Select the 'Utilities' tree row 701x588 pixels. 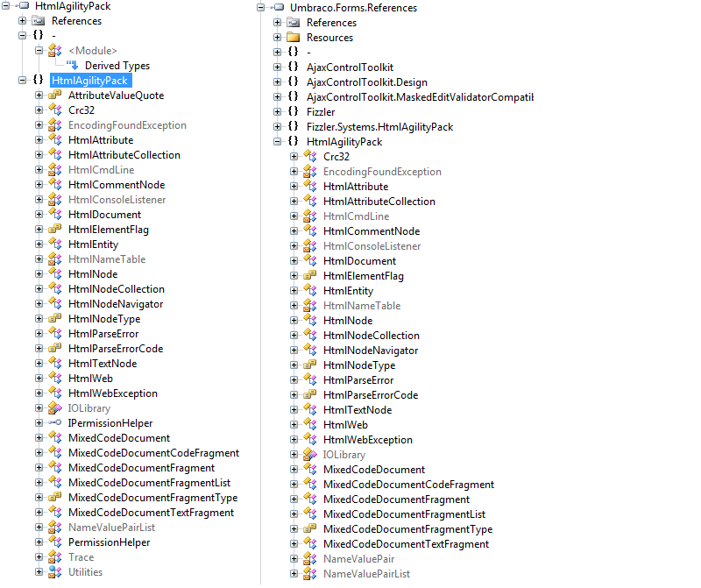(x=85, y=572)
